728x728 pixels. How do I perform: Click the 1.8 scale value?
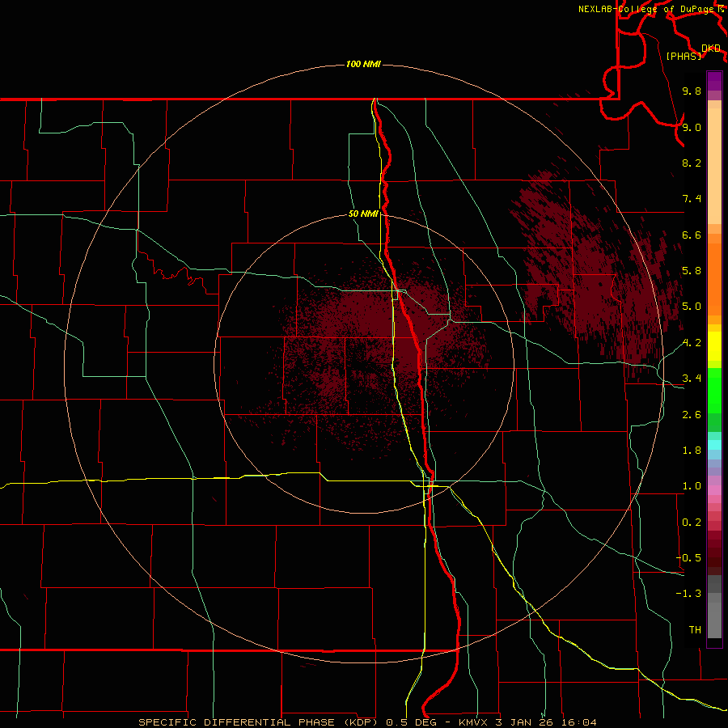[692, 451]
